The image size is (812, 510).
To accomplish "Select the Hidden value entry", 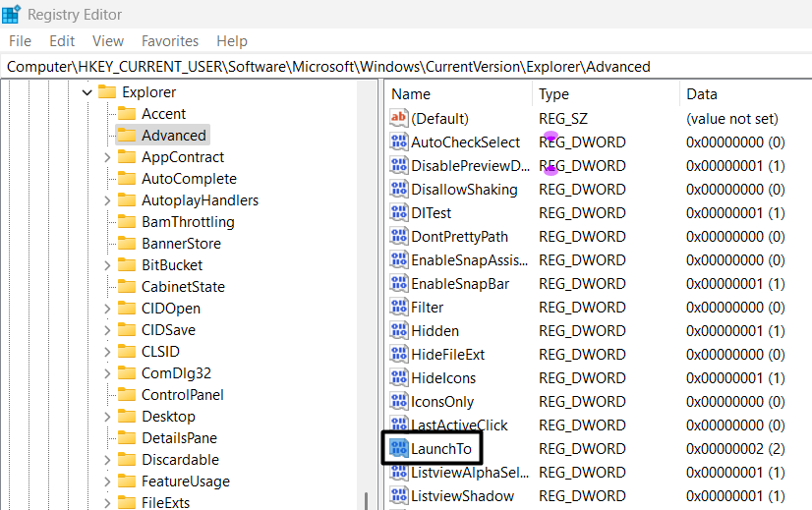I will (x=435, y=330).
